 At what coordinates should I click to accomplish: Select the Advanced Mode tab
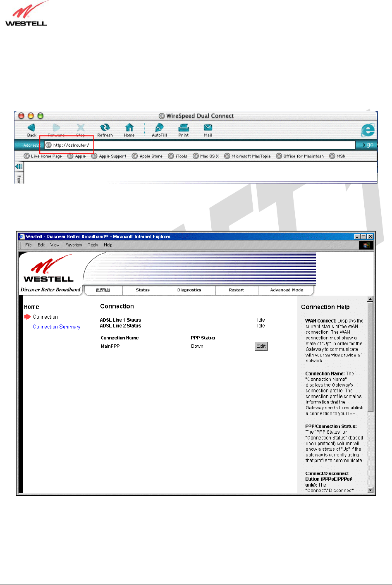287,290
